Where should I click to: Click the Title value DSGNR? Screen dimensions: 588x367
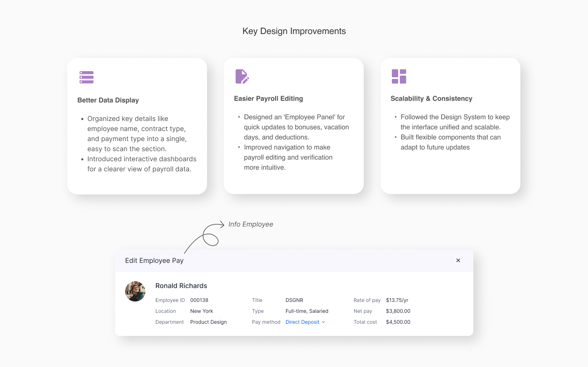pyautogui.click(x=294, y=300)
